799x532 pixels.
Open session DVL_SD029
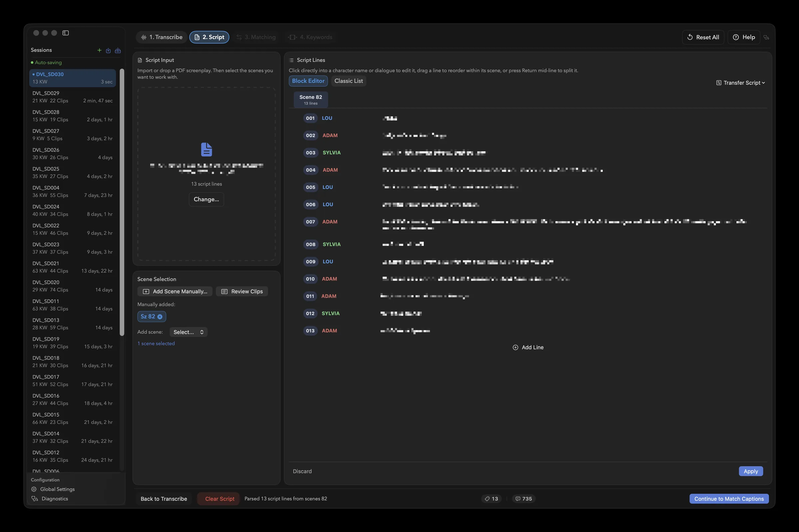72,97
